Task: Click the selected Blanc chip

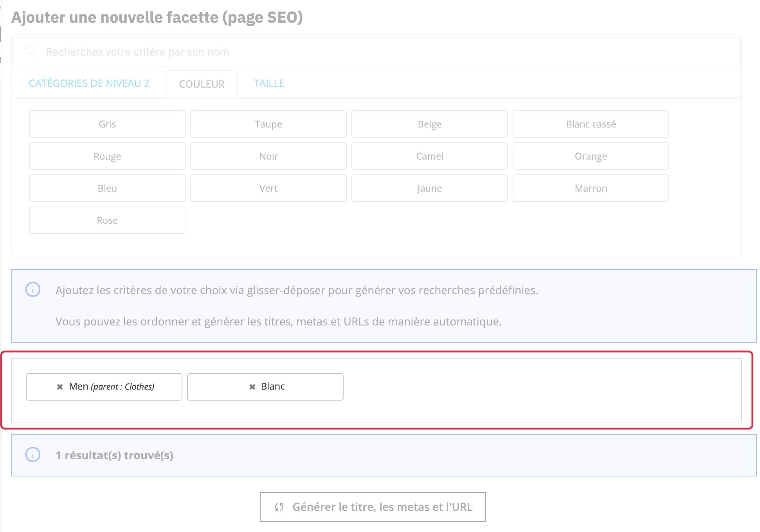Action: pyautogui.click(x=265, y=387)
